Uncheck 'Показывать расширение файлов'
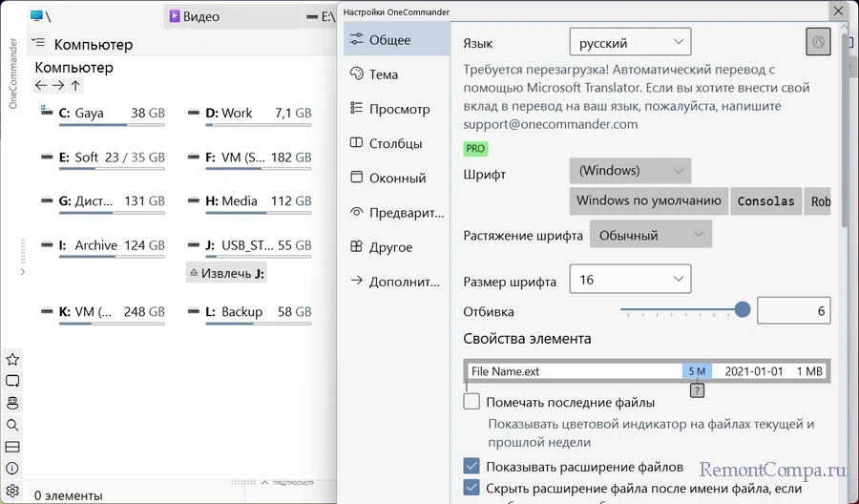This screenshot has height=504, width=859. pyautogui.click(x=471, y=467)
